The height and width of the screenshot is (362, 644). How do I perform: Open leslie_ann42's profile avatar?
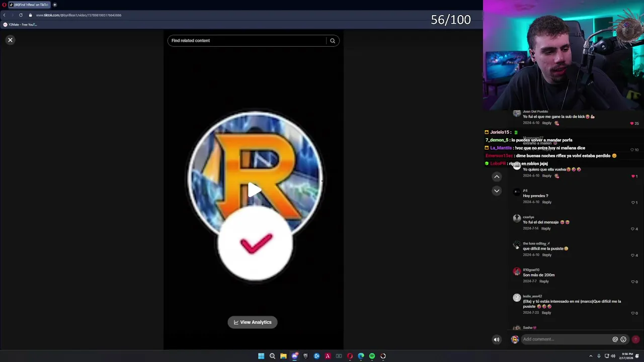click(x=517, y=298)
